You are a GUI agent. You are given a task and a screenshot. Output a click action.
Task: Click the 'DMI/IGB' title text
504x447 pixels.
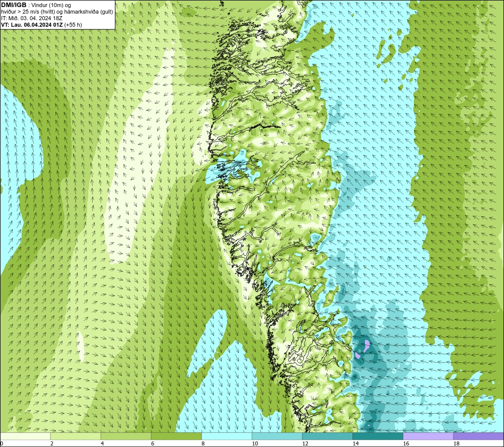pyautogui.click(x=14, y=5)
